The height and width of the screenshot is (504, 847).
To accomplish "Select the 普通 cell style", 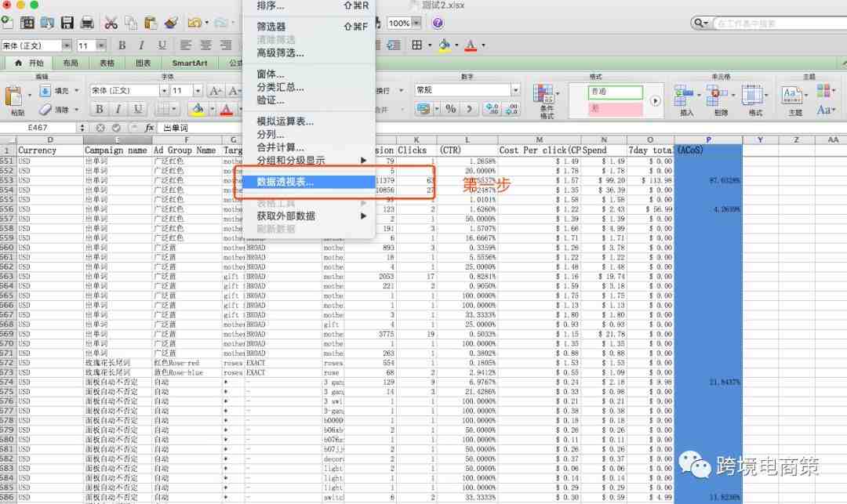I will [x=616, y=92].
